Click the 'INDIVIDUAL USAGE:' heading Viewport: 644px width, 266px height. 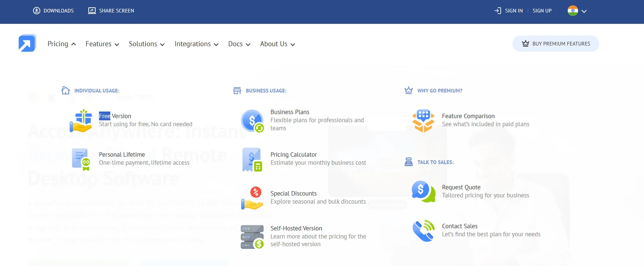[97, 91]
